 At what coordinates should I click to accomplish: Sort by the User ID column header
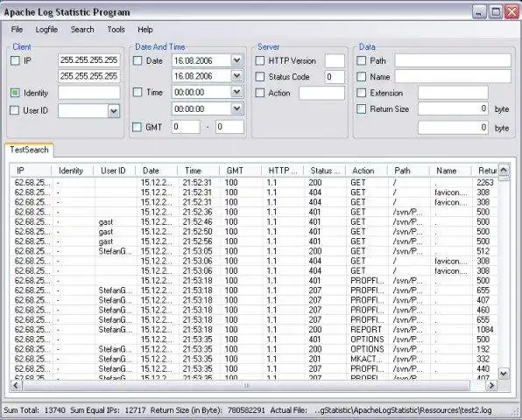pos(114,171)
